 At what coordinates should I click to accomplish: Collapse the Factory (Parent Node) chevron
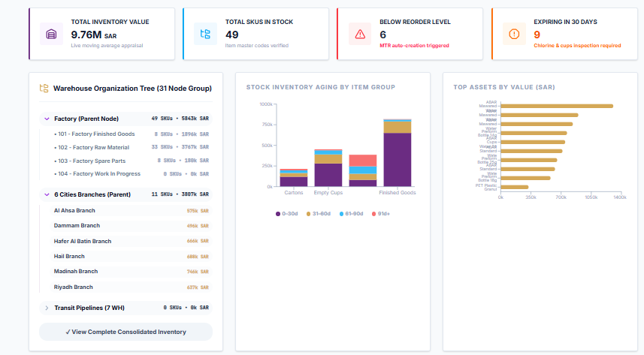coord(47,119)
